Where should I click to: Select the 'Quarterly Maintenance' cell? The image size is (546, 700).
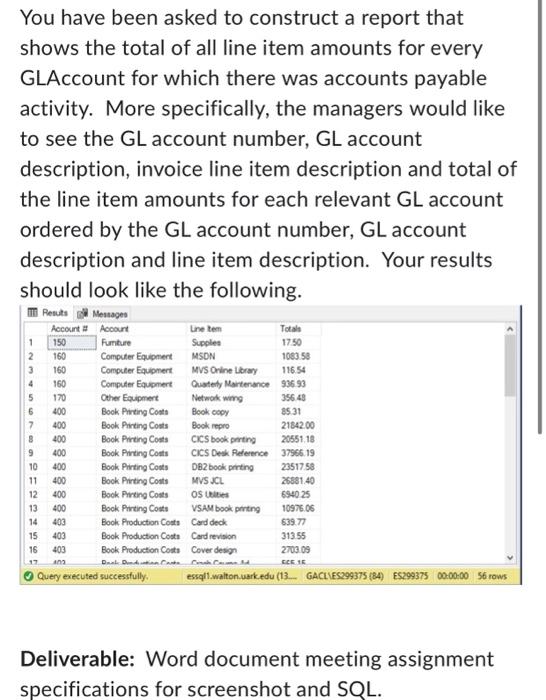coord(230,384)
